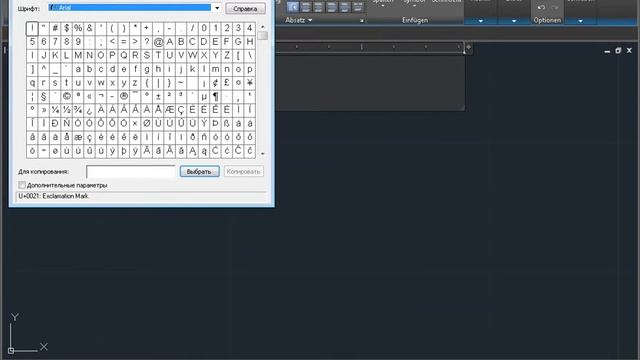
Task: Select the section § symbol cell
Action: pos(44,96)
